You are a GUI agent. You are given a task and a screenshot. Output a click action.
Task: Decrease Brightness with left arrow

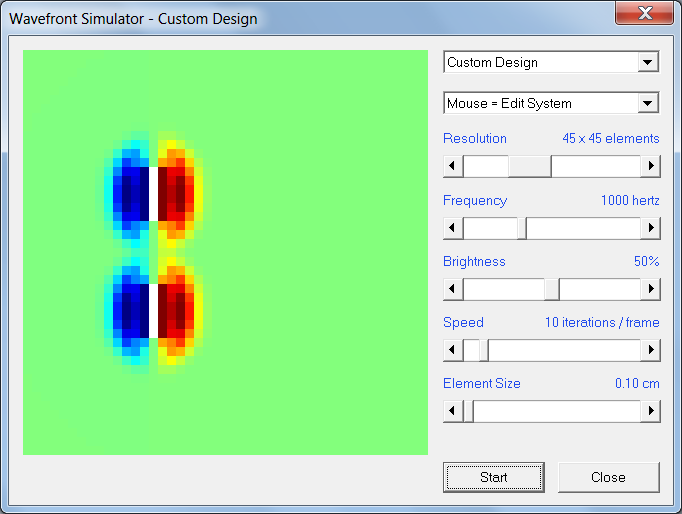[x=453, y=289]
